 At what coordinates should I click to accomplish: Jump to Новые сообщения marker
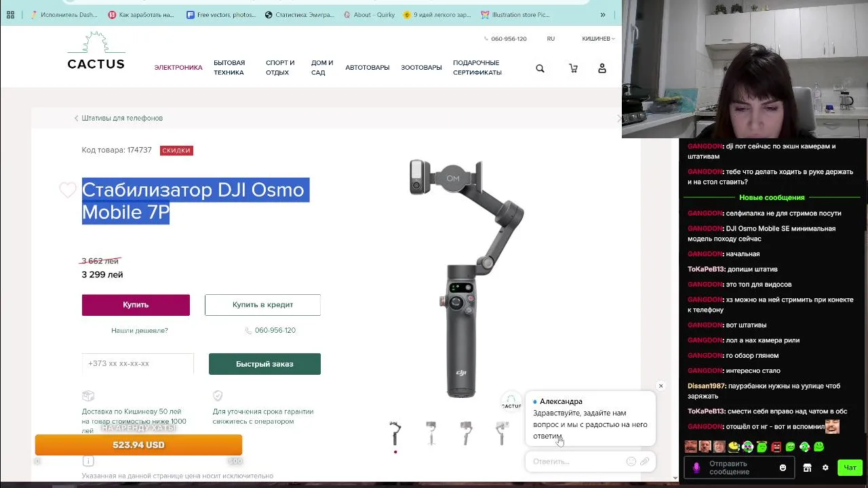772,197
